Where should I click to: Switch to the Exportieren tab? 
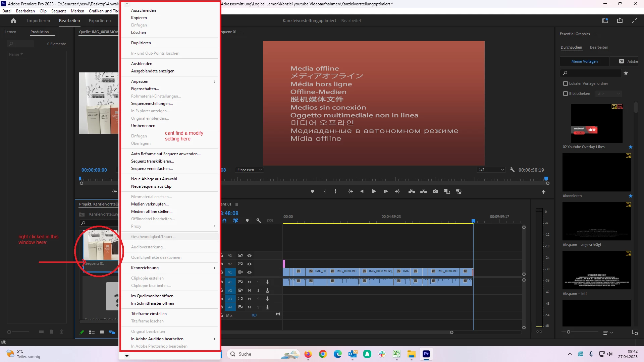[x=100, y=21]
